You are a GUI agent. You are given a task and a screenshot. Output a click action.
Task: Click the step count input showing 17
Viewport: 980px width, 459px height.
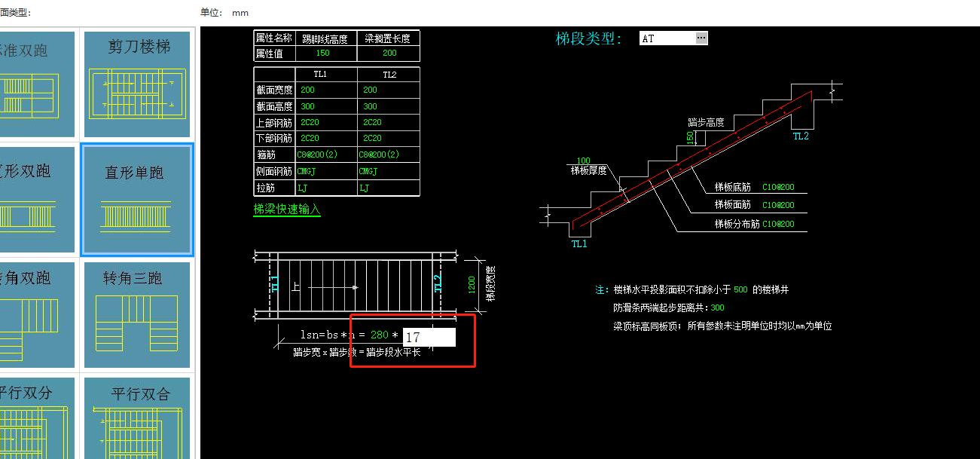click(429, 338)
